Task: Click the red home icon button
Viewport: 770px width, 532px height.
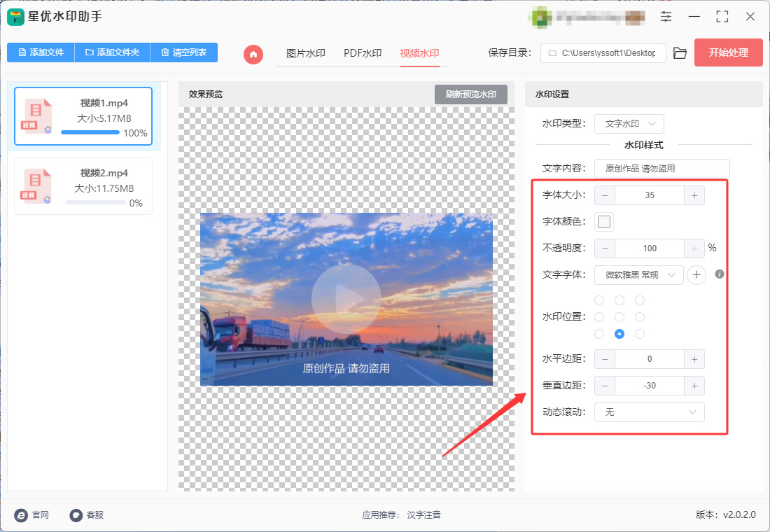Action: (x=253, y=54)
